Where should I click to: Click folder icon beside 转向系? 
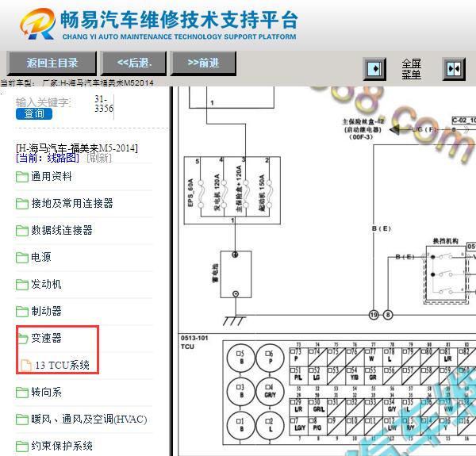22,393
